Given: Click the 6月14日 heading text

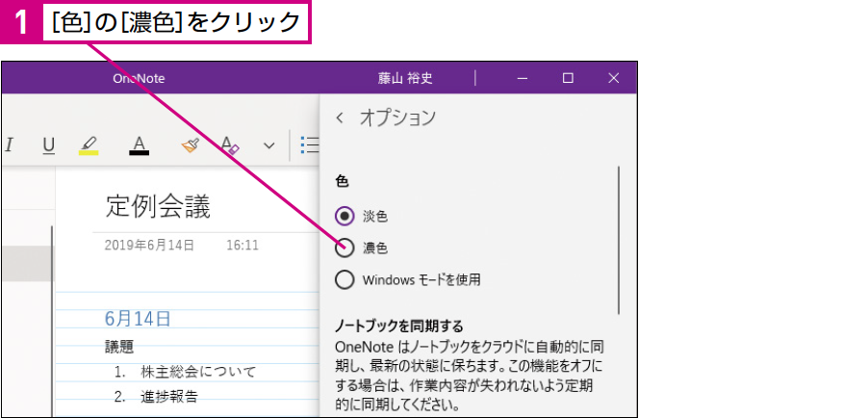Looking at the screenshot, I should 138,319.
